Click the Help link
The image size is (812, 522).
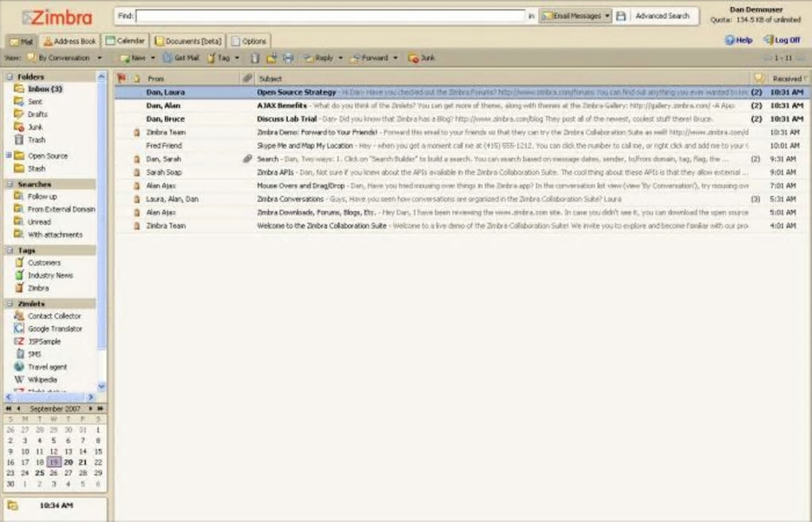pyautogui.click(x=739, y=40)
